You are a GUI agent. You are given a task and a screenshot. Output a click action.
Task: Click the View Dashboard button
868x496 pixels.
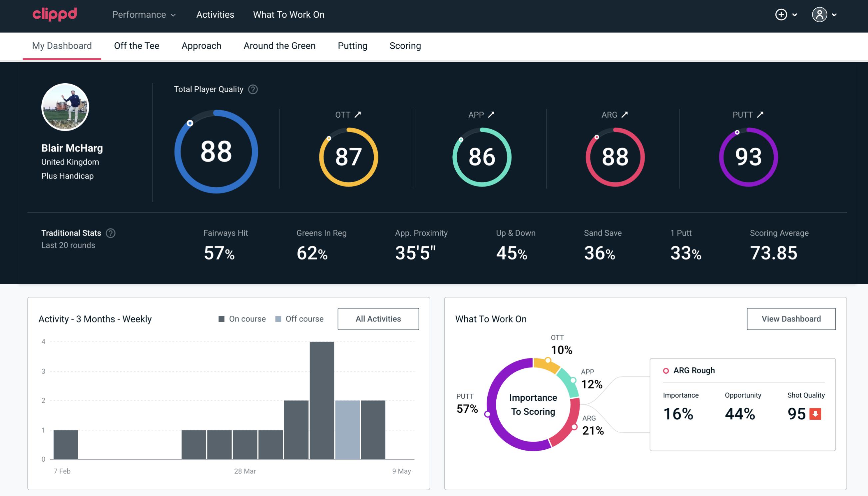click(x=790, y=318)
